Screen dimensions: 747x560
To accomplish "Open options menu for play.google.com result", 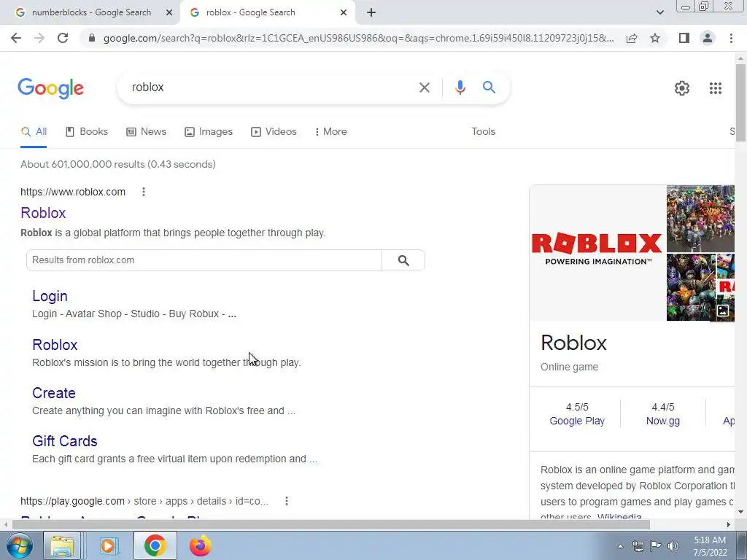I will point(286,501).
